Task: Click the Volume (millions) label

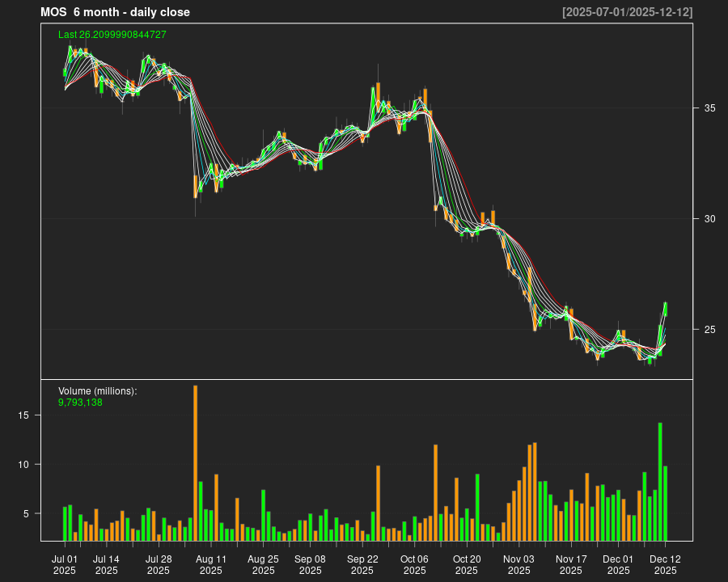Action: [x=98, y=391]
